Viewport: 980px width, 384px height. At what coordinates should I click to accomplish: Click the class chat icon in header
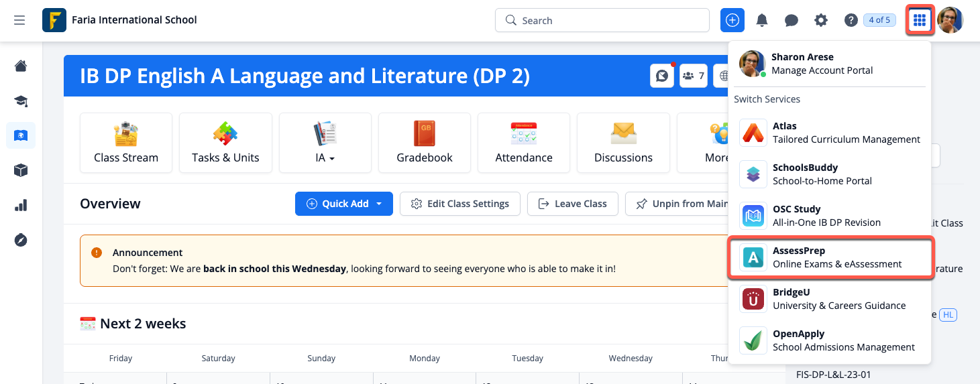click(x=662, y=76)
